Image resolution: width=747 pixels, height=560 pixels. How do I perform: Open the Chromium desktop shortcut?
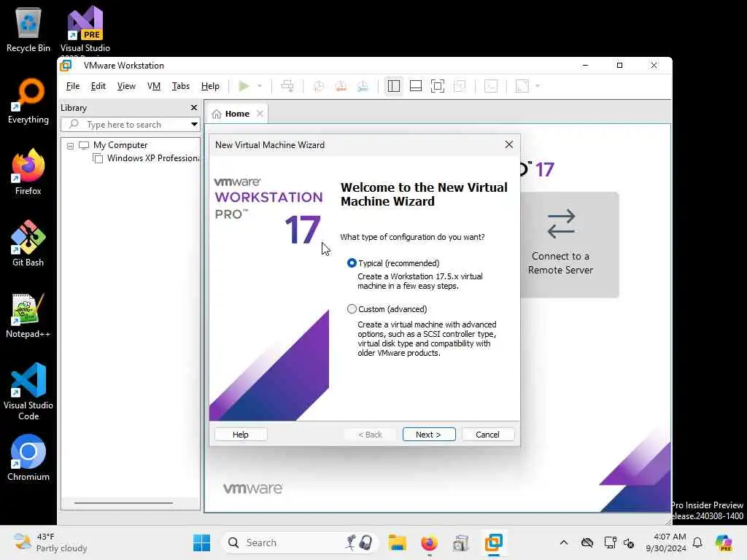28,458
